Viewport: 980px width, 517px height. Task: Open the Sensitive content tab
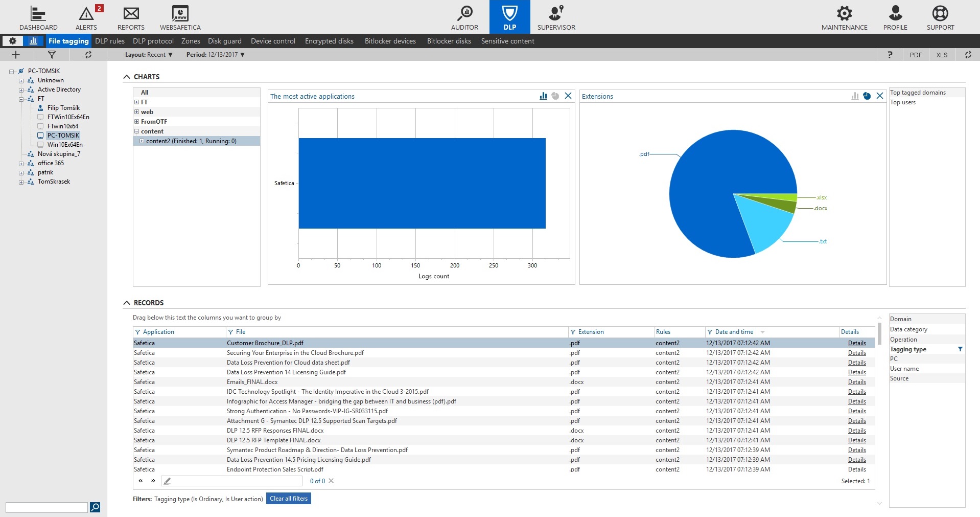(507, 41)
